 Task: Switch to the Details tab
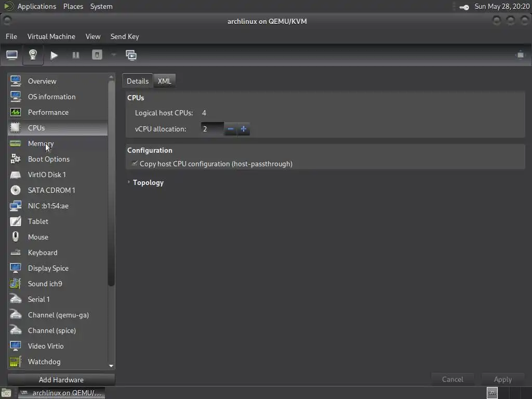(138, 81)
